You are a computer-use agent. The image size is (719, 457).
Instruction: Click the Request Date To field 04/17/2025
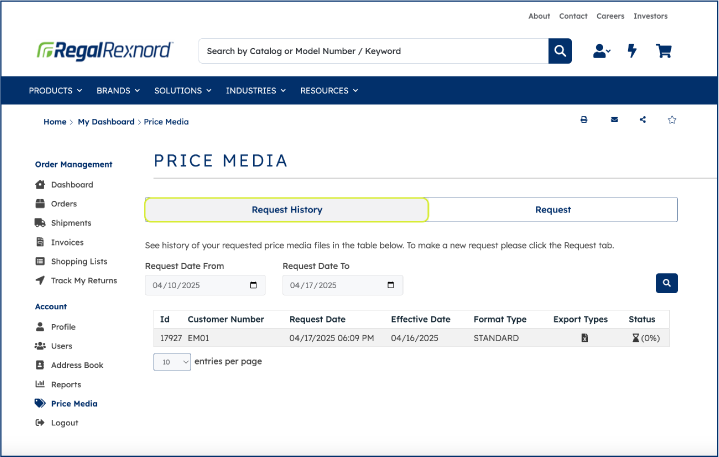[x=343, y=285]
